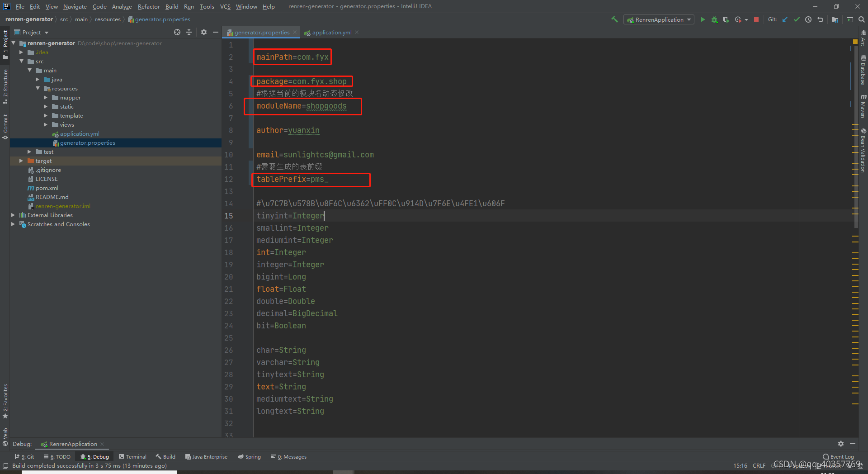Screen dimensions: 868x474
Task: Hide the Project panel minus icon
Action: (216, 32)
